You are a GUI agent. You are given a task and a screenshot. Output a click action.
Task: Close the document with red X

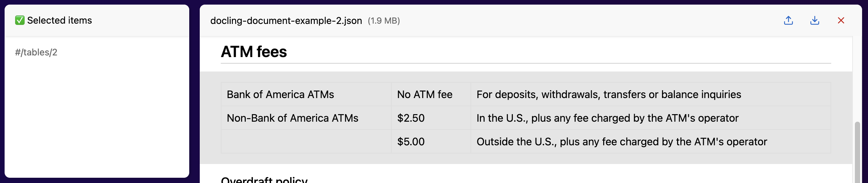[841, 21]
